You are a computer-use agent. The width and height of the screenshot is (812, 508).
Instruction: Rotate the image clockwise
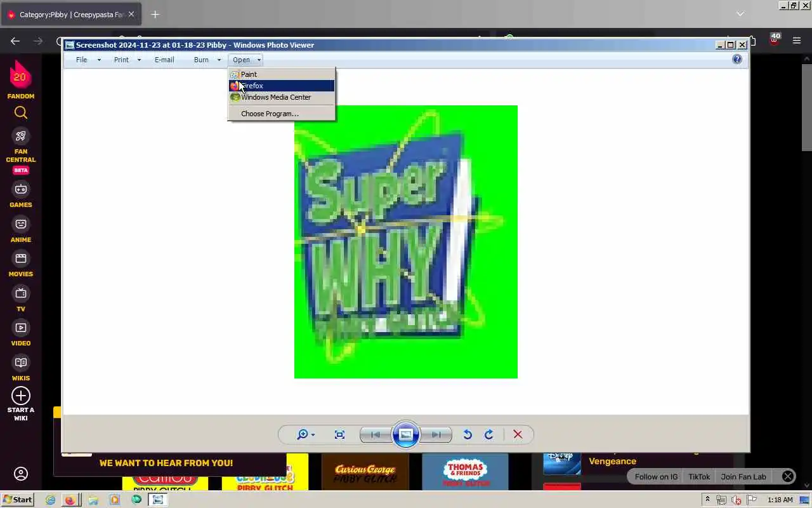click(x=489, y=434)
